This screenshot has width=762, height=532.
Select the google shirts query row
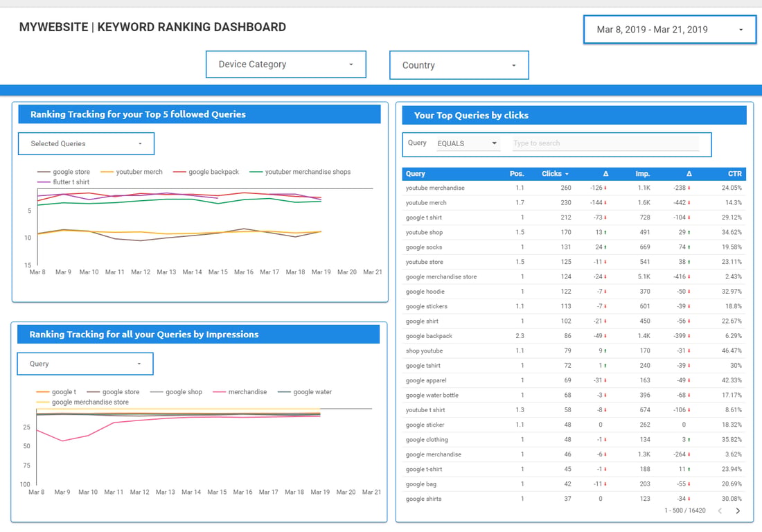coord(574,499)
